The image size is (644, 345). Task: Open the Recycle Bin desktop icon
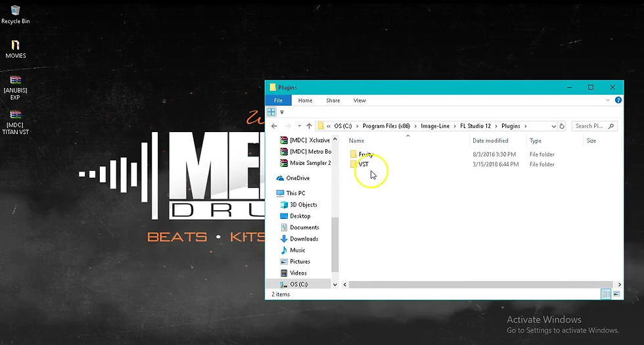click(x=16, y=14)
